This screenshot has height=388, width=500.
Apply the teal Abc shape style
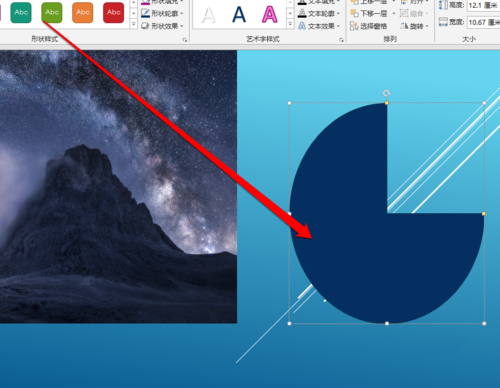[x=21, y=12]
